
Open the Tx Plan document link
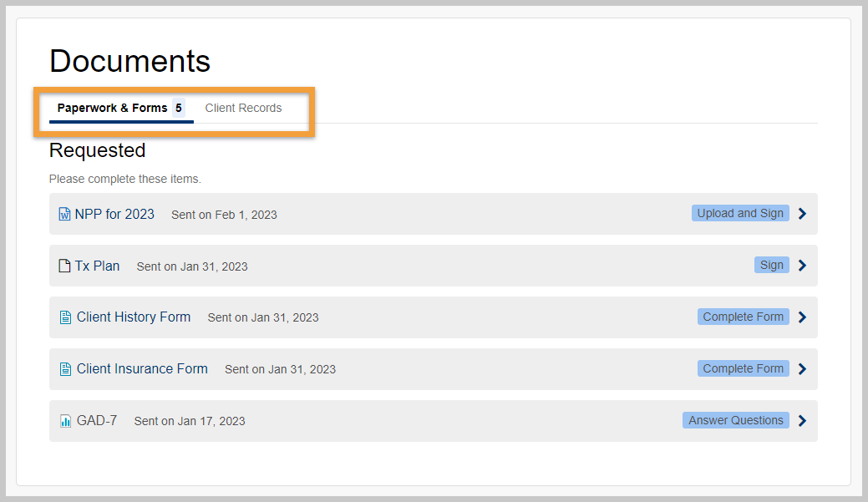[x=98, y=266]
